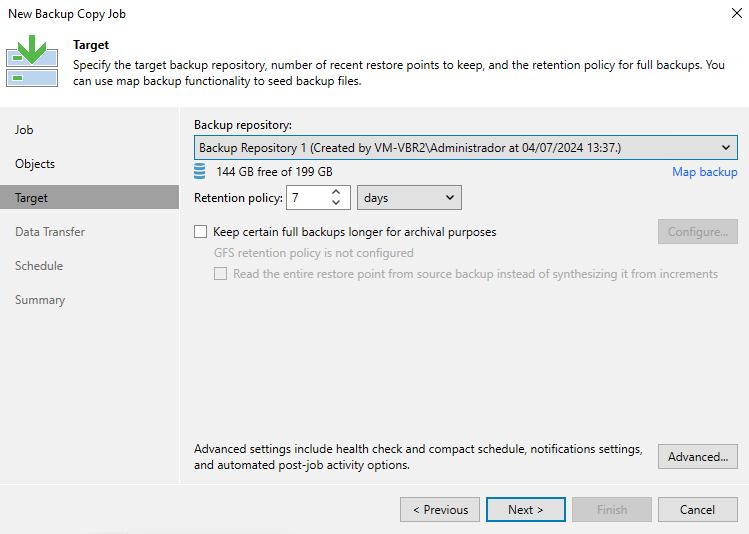Screen dimensions: 749x534
Task: Go to the Job wizard step
Action: click(x=24, y=130)
